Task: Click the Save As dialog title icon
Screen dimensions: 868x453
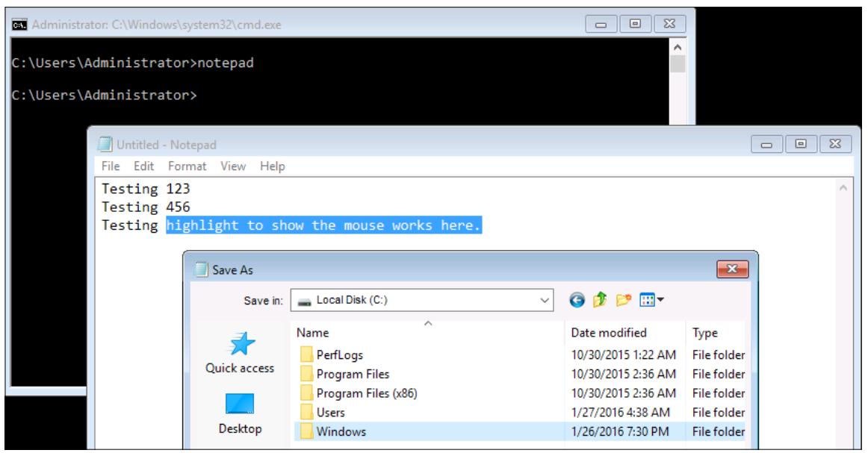Action: pyautogui.click(x=202, y=269)
